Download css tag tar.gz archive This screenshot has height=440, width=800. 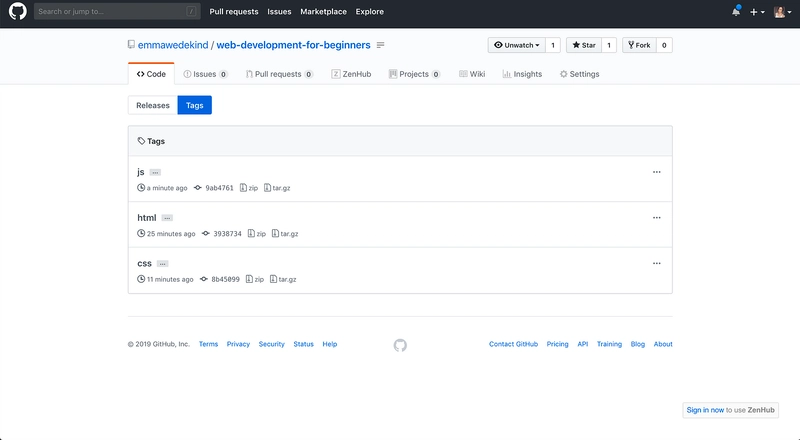coord(283,279)
